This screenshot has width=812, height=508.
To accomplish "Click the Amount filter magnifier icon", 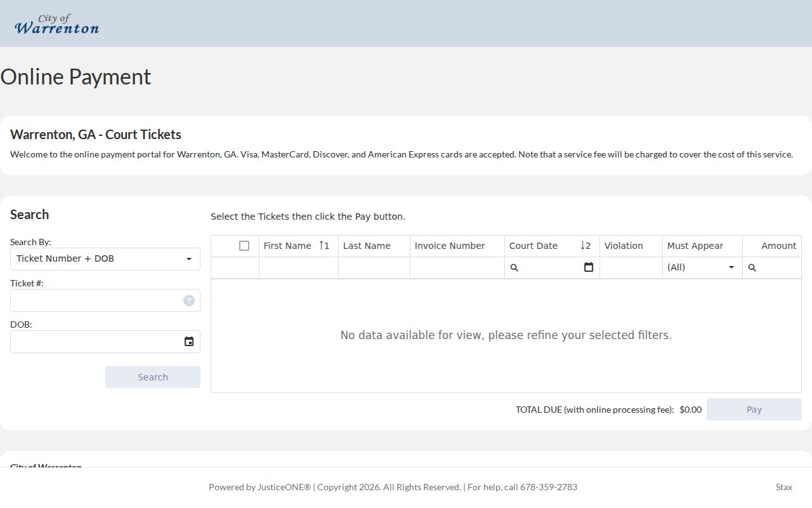I will point(752,268).
